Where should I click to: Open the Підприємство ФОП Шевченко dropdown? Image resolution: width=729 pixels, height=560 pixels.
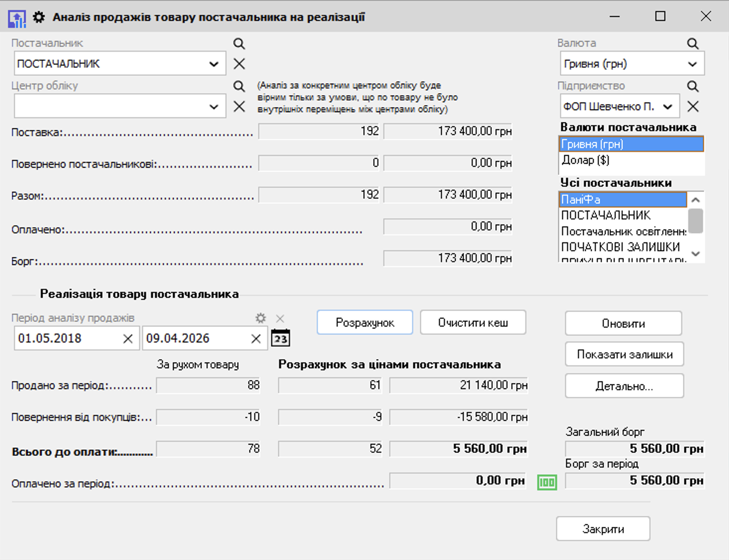click(x=668, y=107)
